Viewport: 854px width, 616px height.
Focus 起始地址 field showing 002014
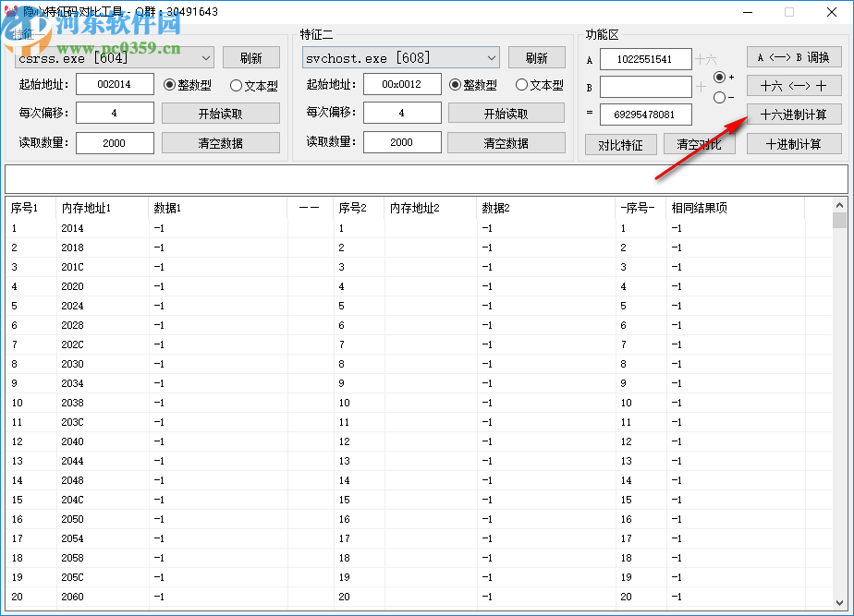115,84
